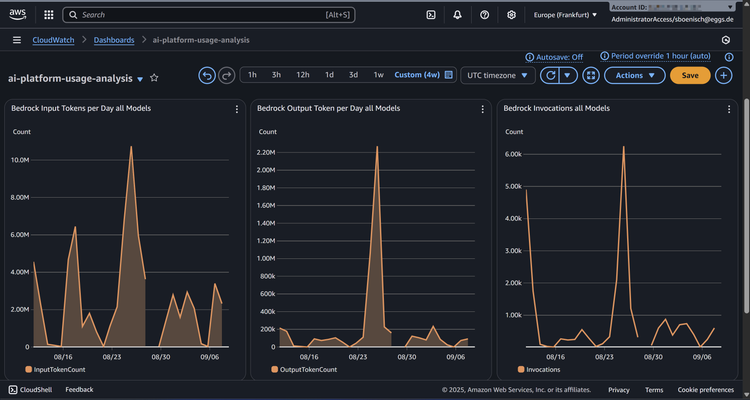Expand the Europe (Frankfurt) region dropdown
The height and width of the screenshot is (400, 750).
pyautogui.click(x=565, y=15)
